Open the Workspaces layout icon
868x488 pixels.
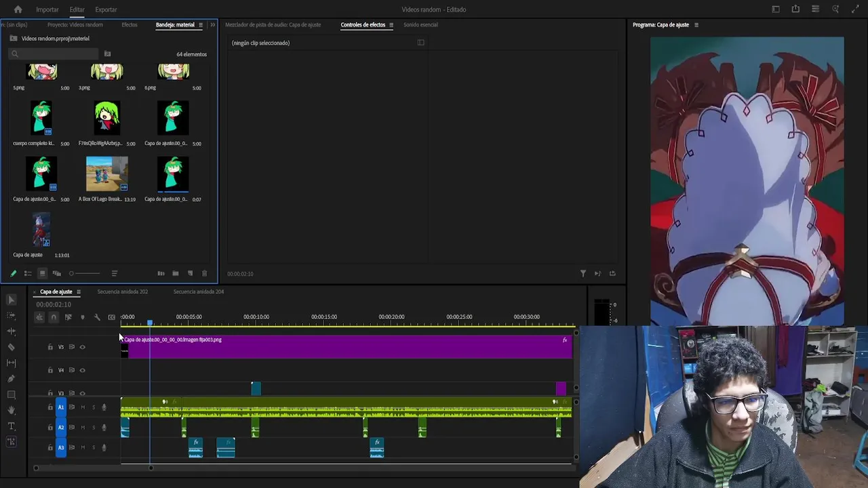pos(776,9)
